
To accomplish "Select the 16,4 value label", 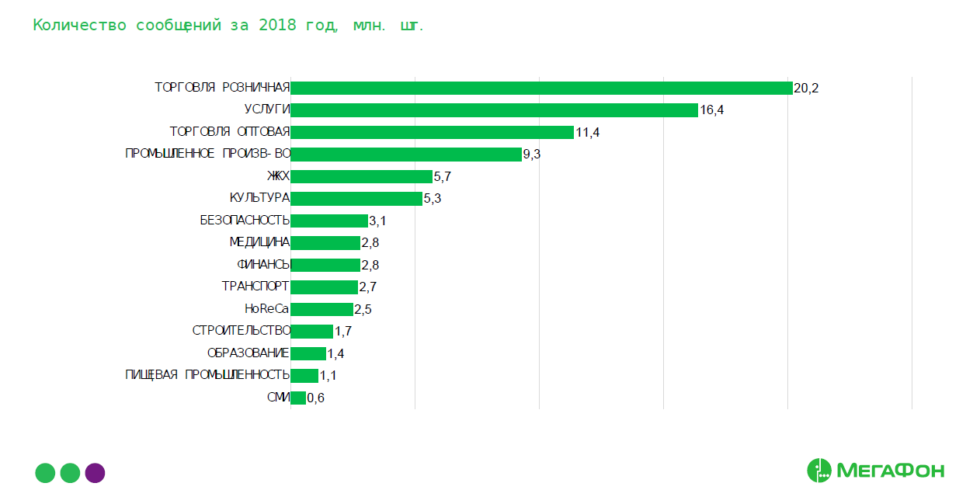I will point(712,110).
